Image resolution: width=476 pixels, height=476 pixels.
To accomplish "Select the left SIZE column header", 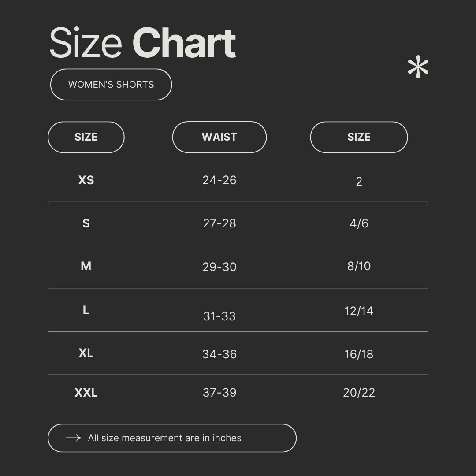I will 86,137.
